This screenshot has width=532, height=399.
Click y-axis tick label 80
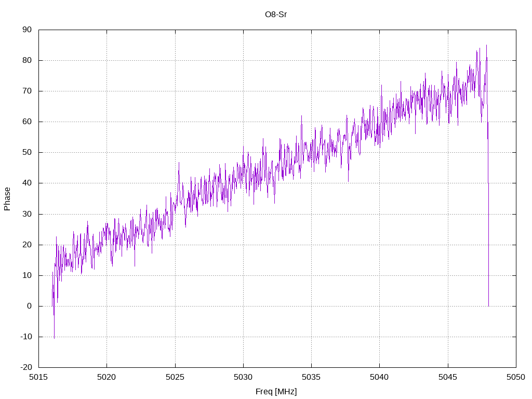tap(27, 60)
